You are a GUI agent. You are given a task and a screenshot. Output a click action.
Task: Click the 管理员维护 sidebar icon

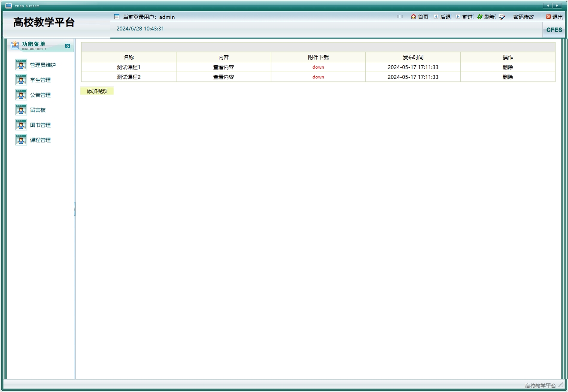click(x=21, y=65)
